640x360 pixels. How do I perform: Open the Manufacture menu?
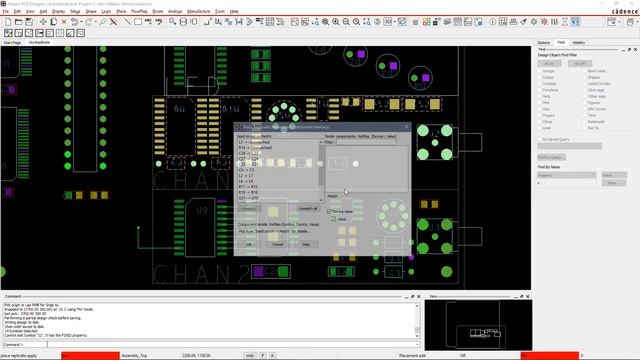[x=198, y=11]
